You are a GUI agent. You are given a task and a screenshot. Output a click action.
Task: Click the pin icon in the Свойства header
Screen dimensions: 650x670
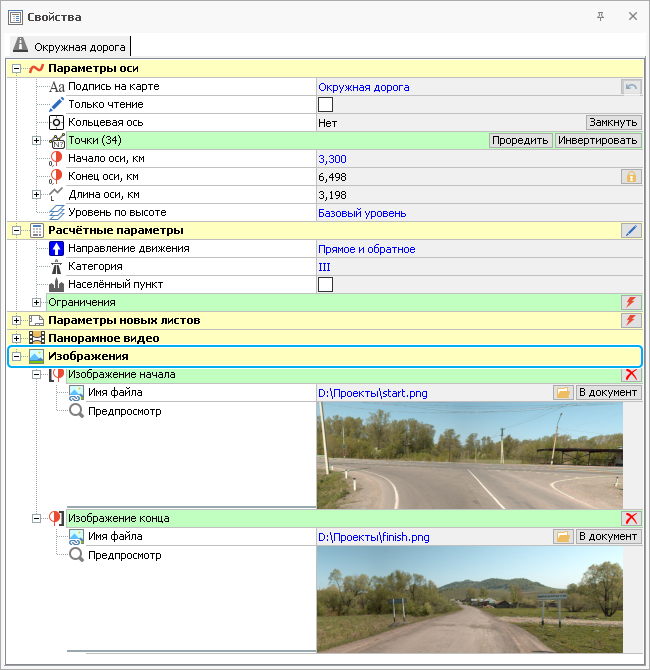click(600, 17)
